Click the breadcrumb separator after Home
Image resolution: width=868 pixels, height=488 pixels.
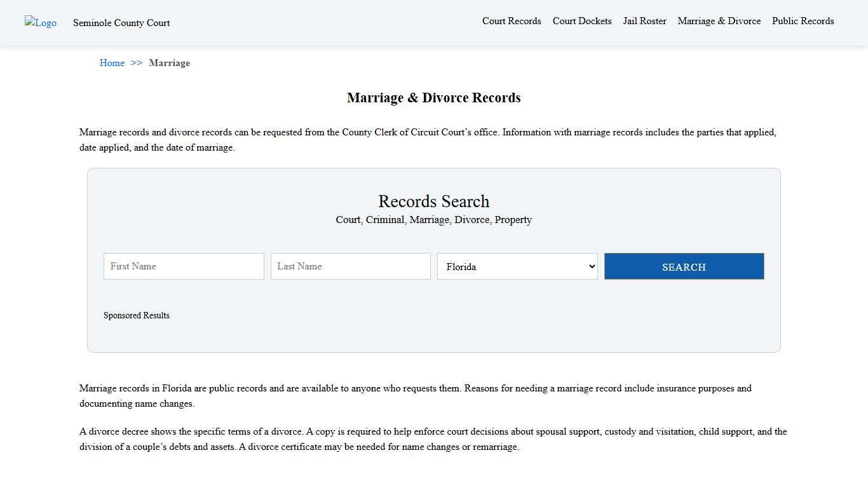135,63
